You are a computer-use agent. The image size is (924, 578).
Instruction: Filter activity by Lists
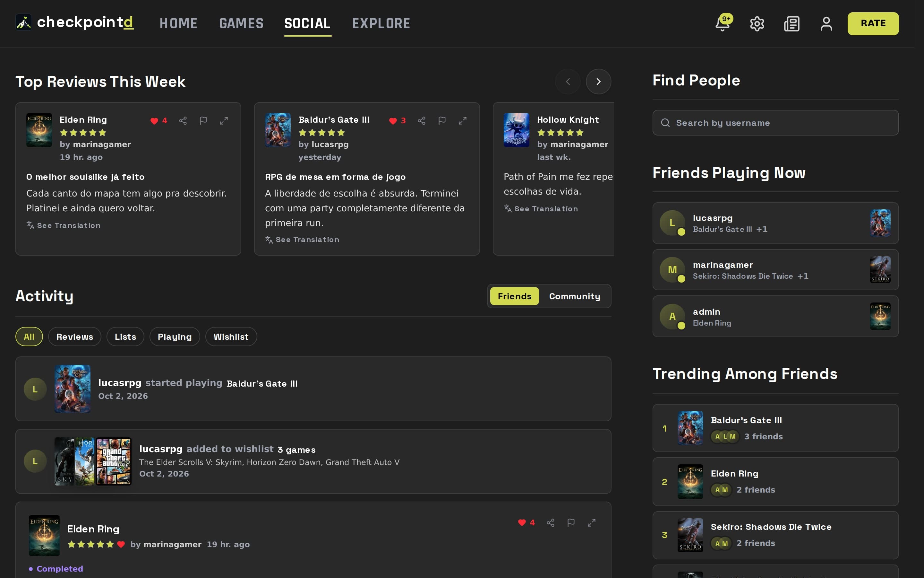125,337
